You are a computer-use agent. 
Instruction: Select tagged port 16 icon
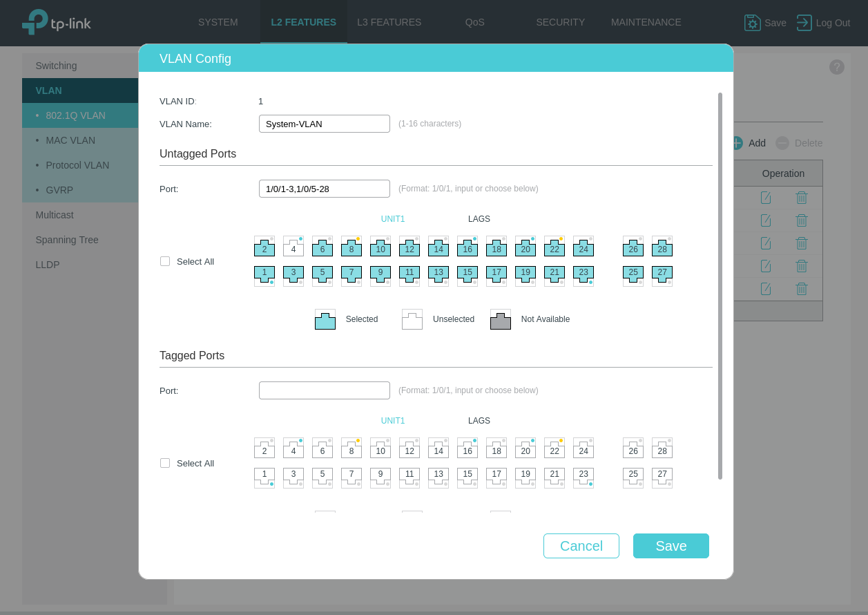[x=467, y=448]
